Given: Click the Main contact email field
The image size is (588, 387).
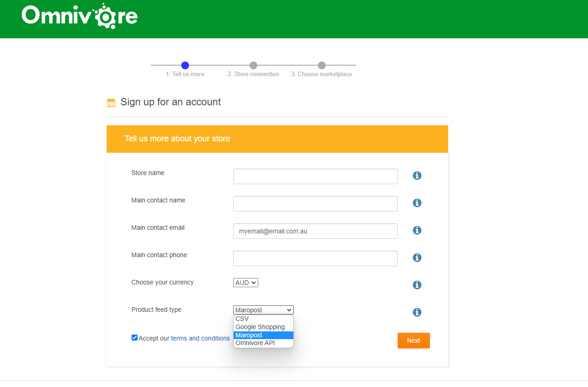Looking at the screenshot, I should pos(315,231).
